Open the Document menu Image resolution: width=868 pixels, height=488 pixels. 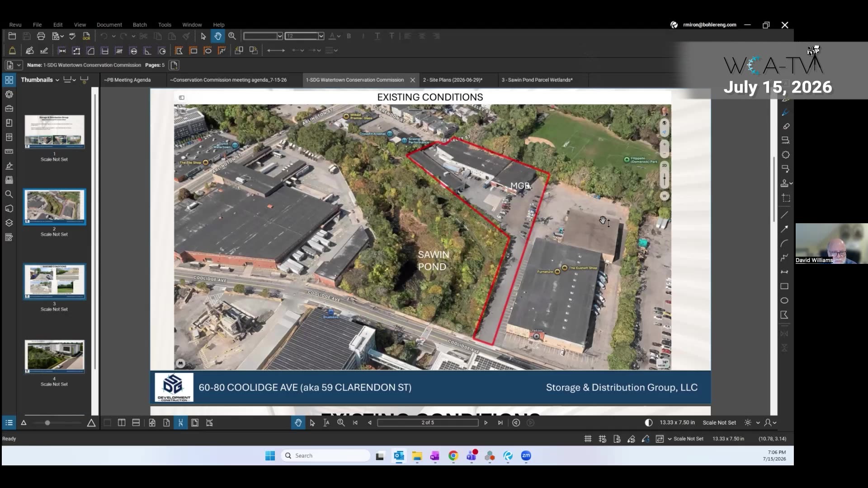tap(109, 25)
